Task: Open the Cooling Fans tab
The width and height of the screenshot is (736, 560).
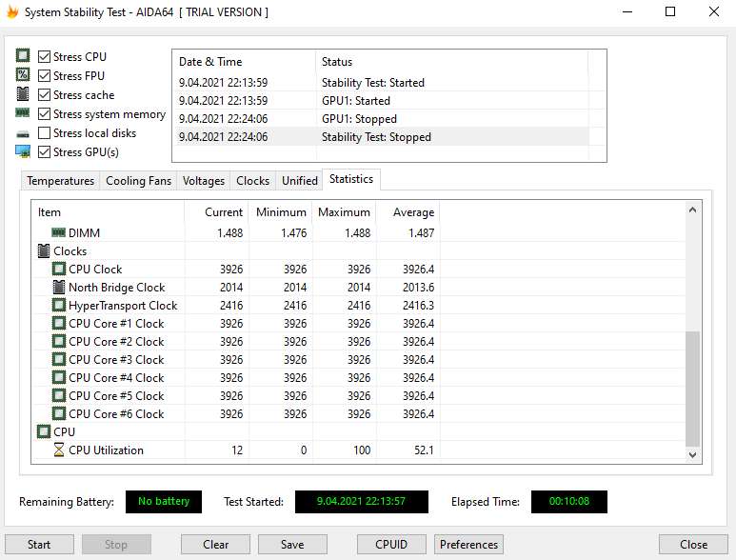Action: pos(138,181)
